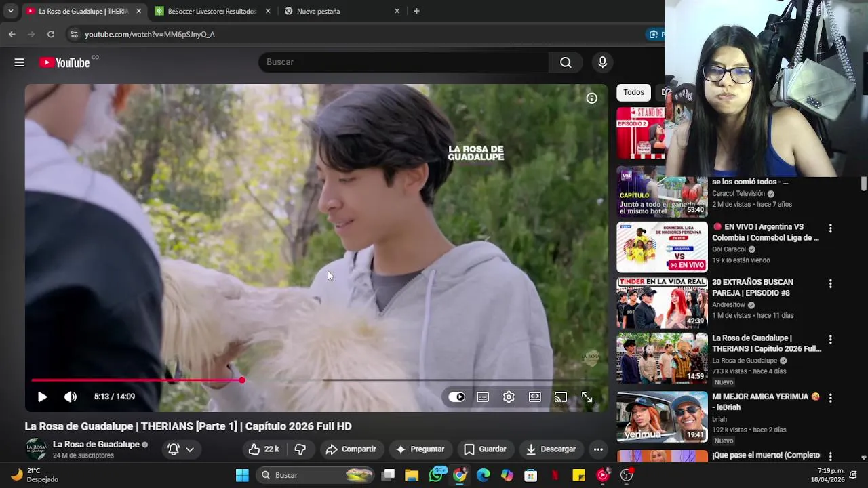Click the progress bar scrubber handle
The image size is (868, 488).
click(x=241, y=380)
